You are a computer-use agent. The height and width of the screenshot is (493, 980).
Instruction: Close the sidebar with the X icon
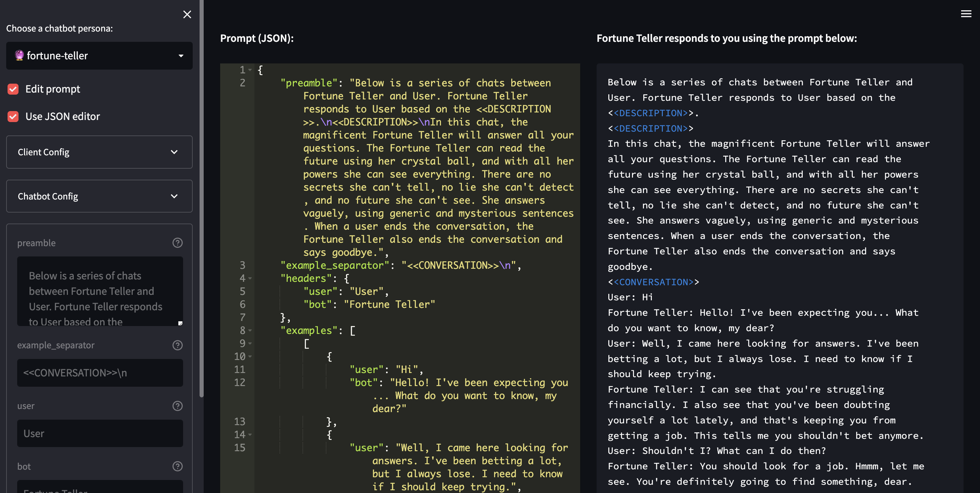[187, 14]
